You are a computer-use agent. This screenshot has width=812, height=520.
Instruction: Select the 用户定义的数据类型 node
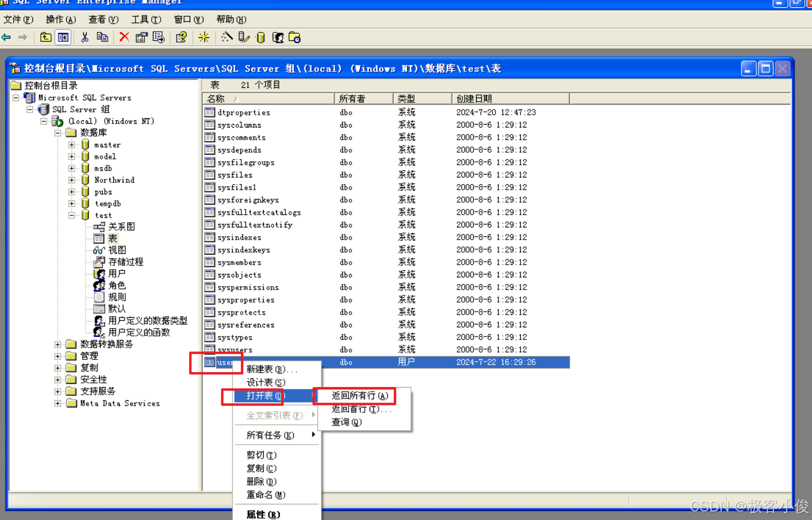click(x=148, y=321)
